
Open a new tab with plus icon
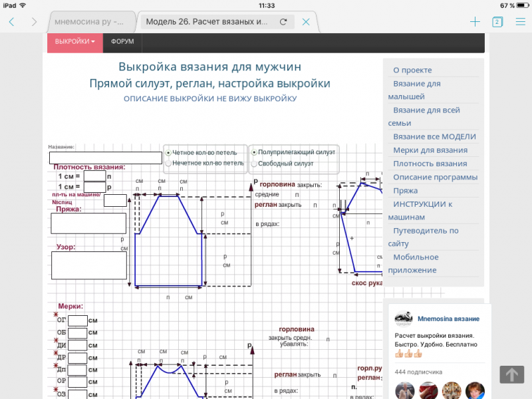475,22
